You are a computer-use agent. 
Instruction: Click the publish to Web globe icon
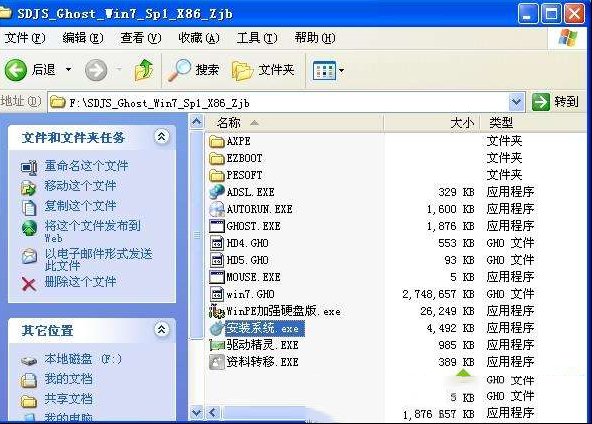[x=29, y=228]
